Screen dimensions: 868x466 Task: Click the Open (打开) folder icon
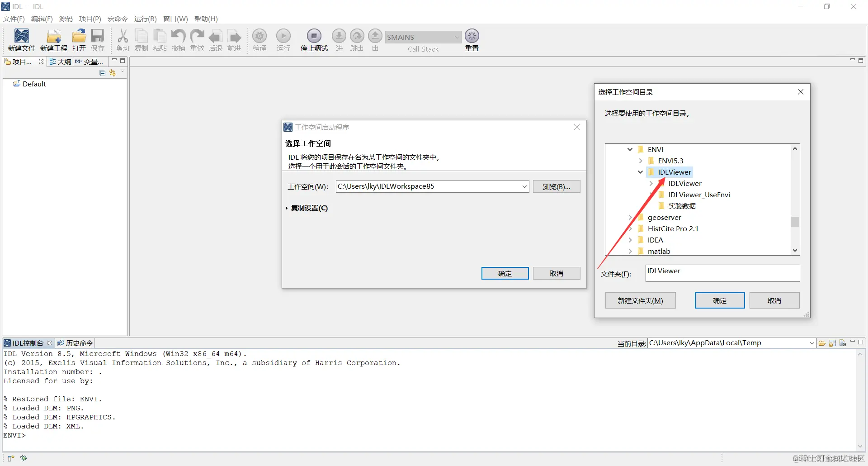tap(79, 36)
